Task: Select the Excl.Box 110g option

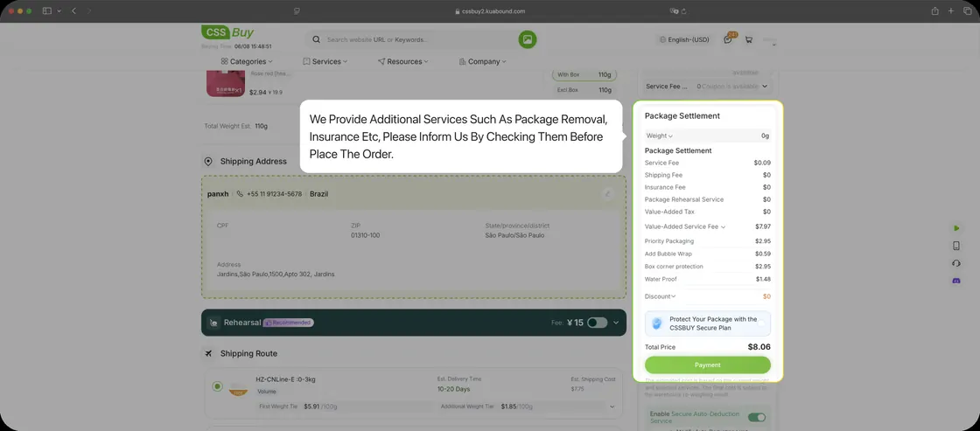Action: [x=584, y=90]
